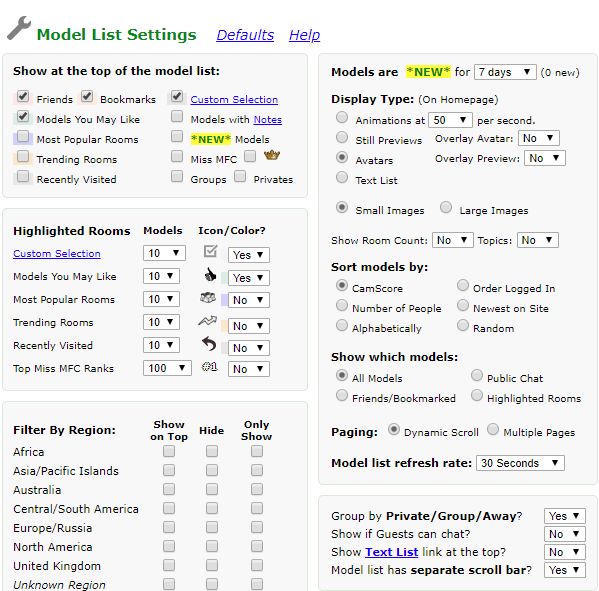
Task: Choose Multiple Pages paging option
Action: click(493, 429)
